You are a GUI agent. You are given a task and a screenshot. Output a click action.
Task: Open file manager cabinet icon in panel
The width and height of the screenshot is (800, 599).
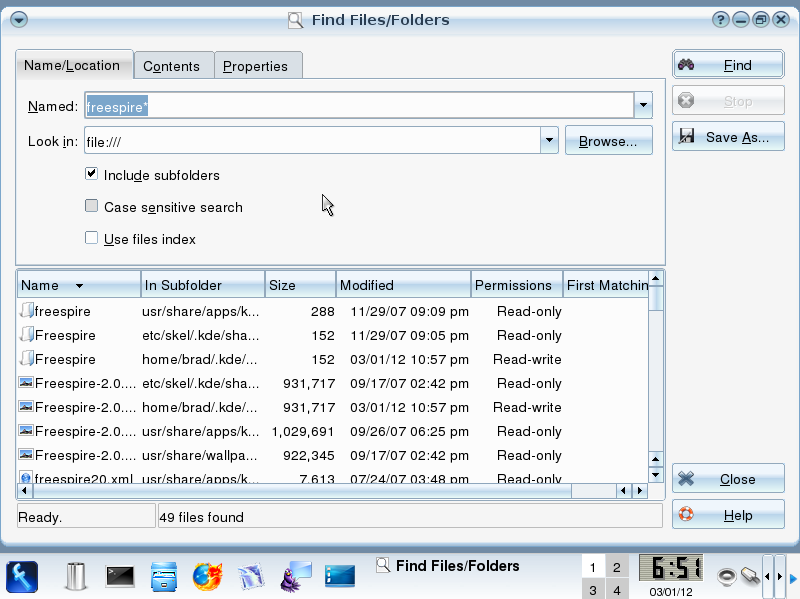(164, 577)
